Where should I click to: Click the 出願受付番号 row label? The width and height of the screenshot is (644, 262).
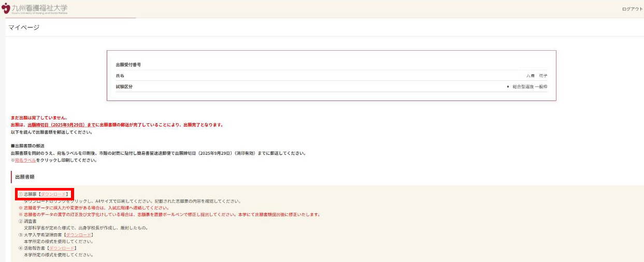click(x=128, y=65)
